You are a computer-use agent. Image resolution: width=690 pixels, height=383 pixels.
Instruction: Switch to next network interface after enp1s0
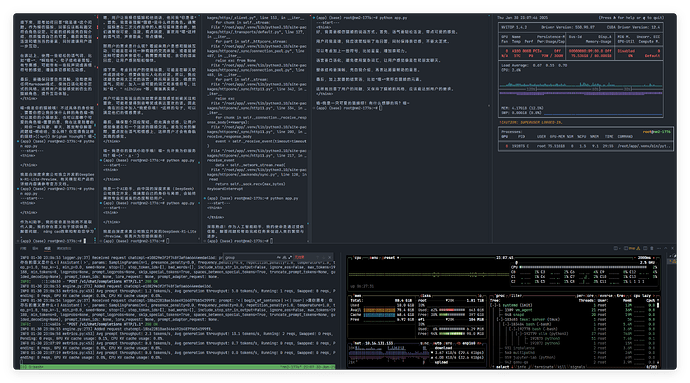click(x=479, y=343)
